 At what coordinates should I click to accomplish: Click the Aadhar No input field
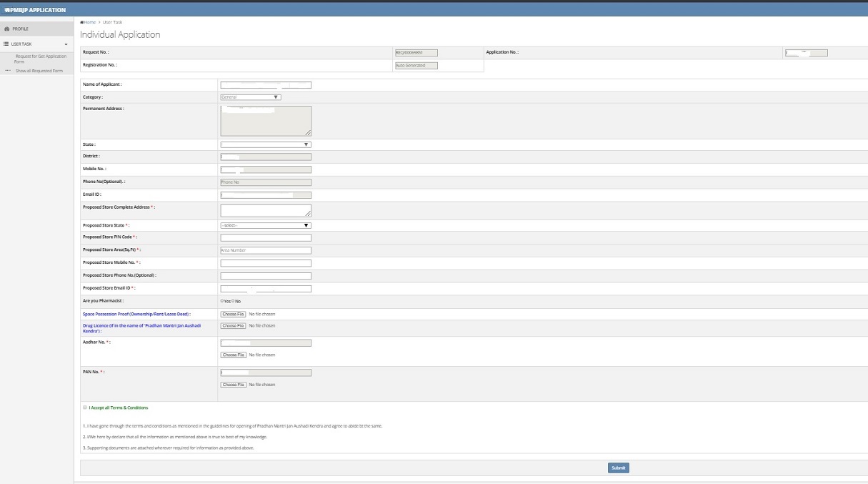[266, 342]
